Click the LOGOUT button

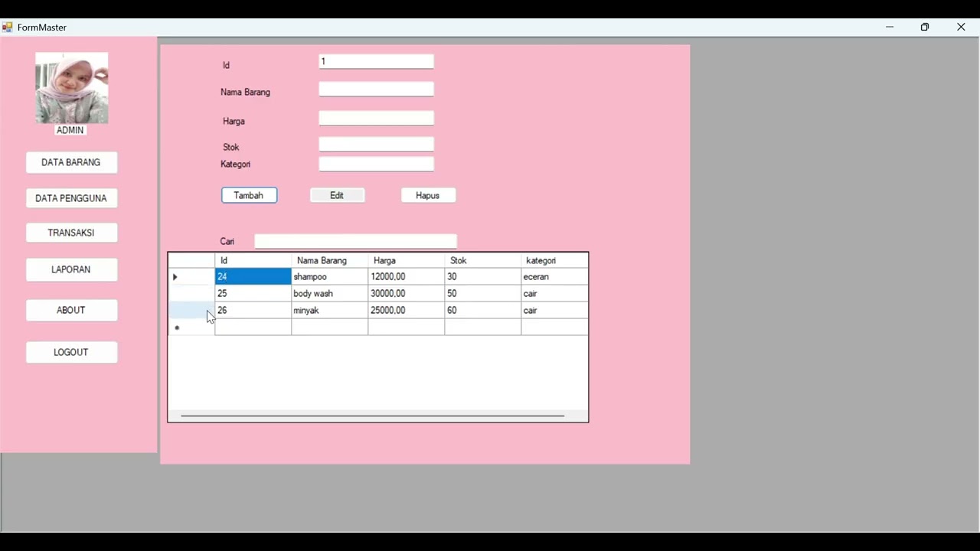71,352
